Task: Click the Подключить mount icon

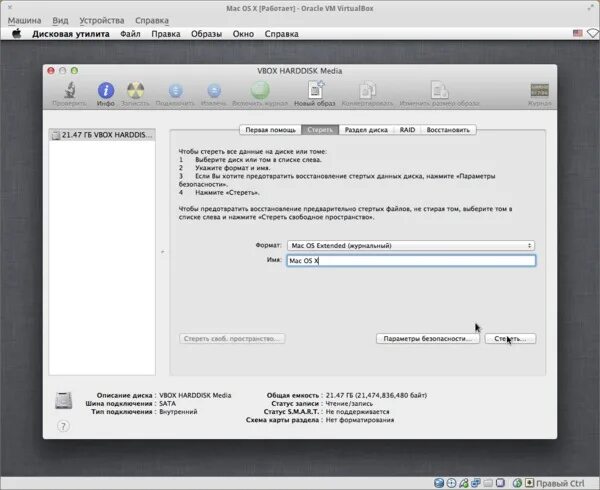Action: pos(175,93)
